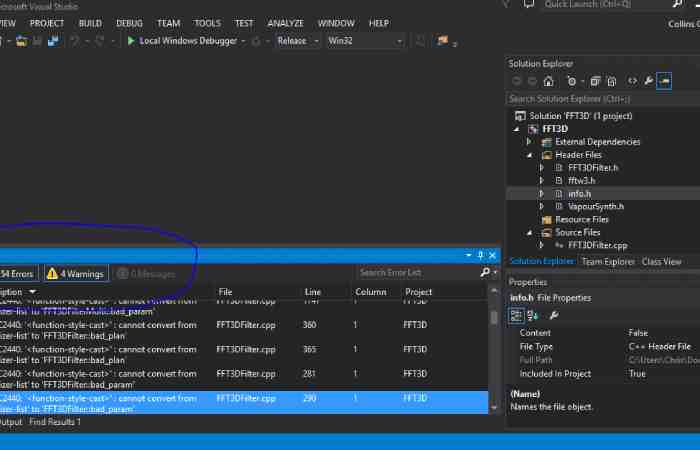Click the search magnifier in Error List

pyautogui.click(x=485, y=272)
